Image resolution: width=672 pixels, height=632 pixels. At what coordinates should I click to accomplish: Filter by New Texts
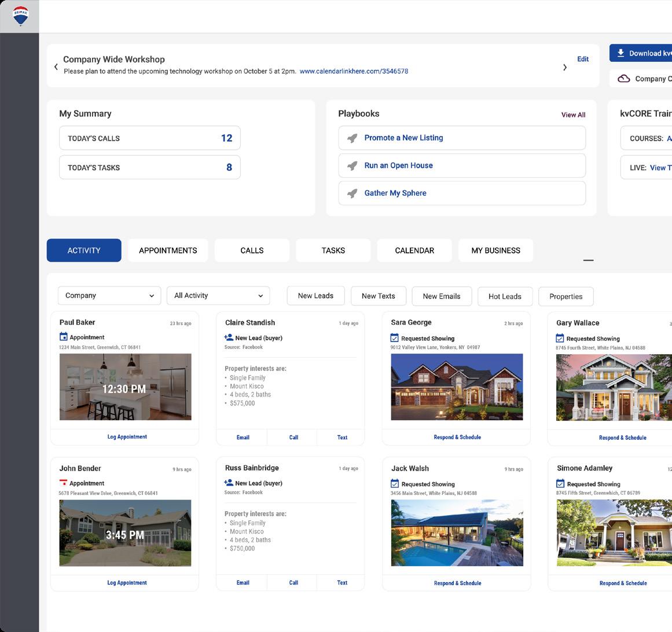pos(379,296)
